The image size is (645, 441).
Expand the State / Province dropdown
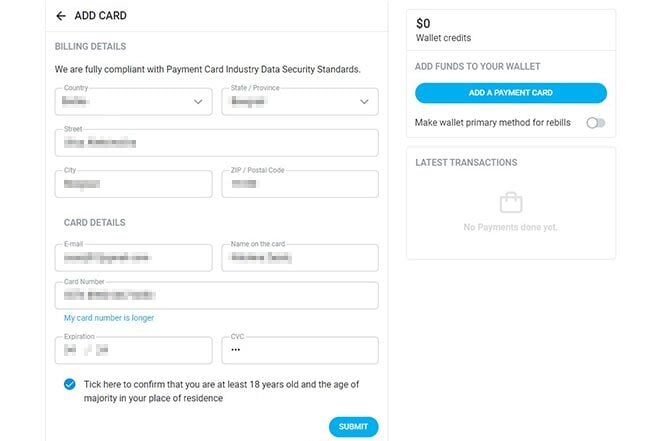(299, 101)
